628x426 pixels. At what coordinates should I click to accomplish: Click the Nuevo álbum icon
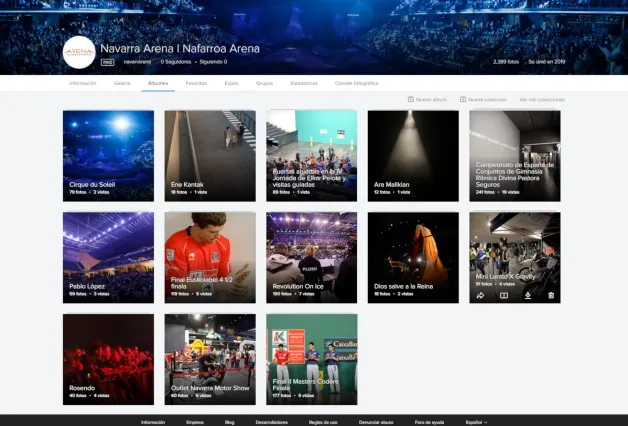411,99
